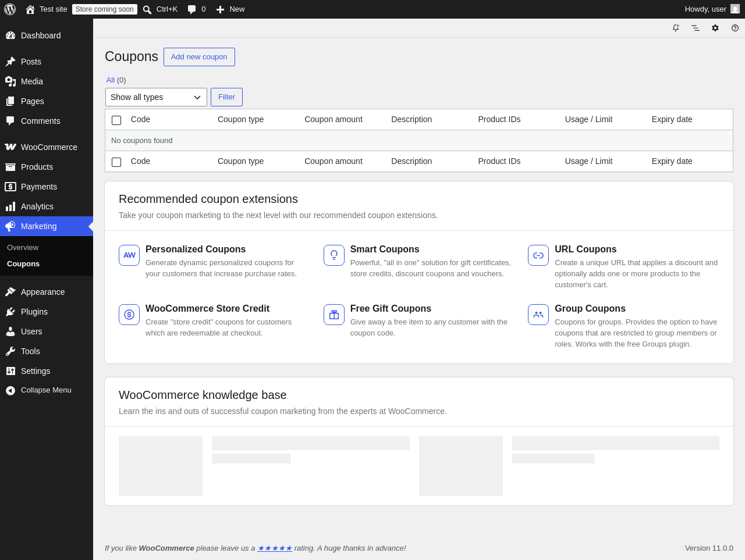This screenshot has height=560, width=745.
Task: Click the Test site home icon
Action: 30,9
